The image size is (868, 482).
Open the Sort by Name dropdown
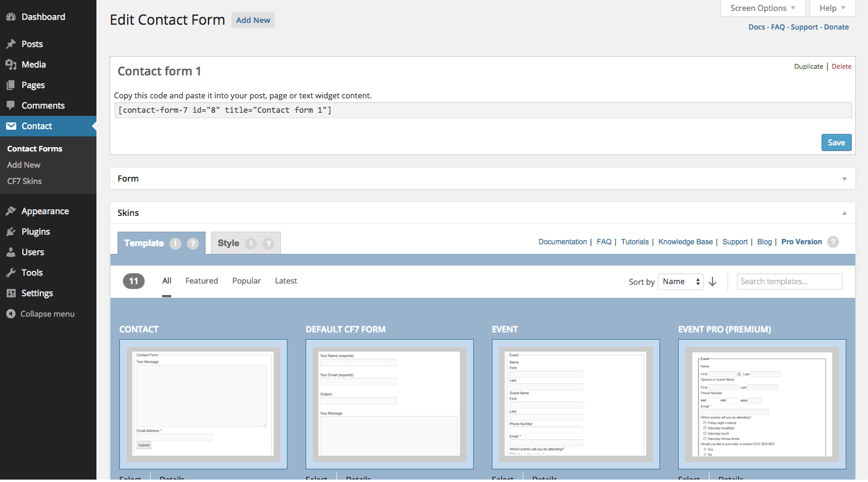(681, 281)
